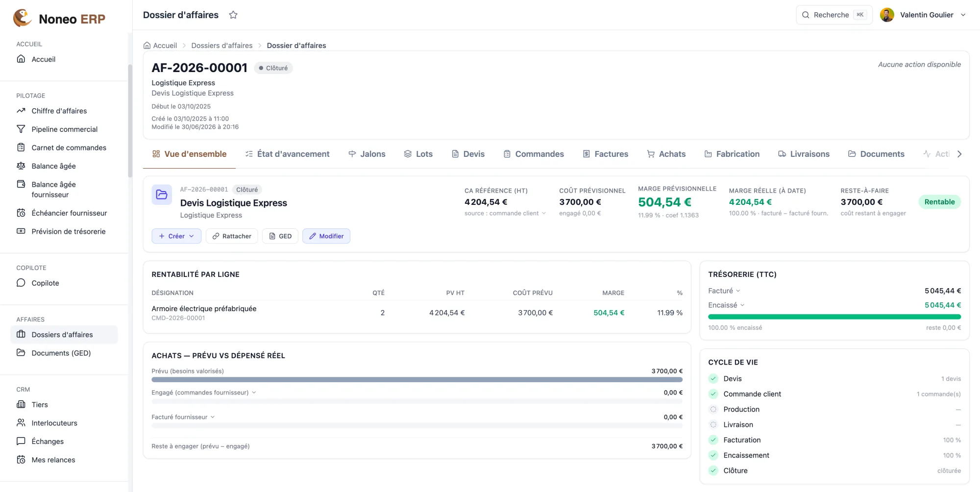Open the Chiffre d'affaires trend icon
The image size is (980, 492).
click(21, 111)
